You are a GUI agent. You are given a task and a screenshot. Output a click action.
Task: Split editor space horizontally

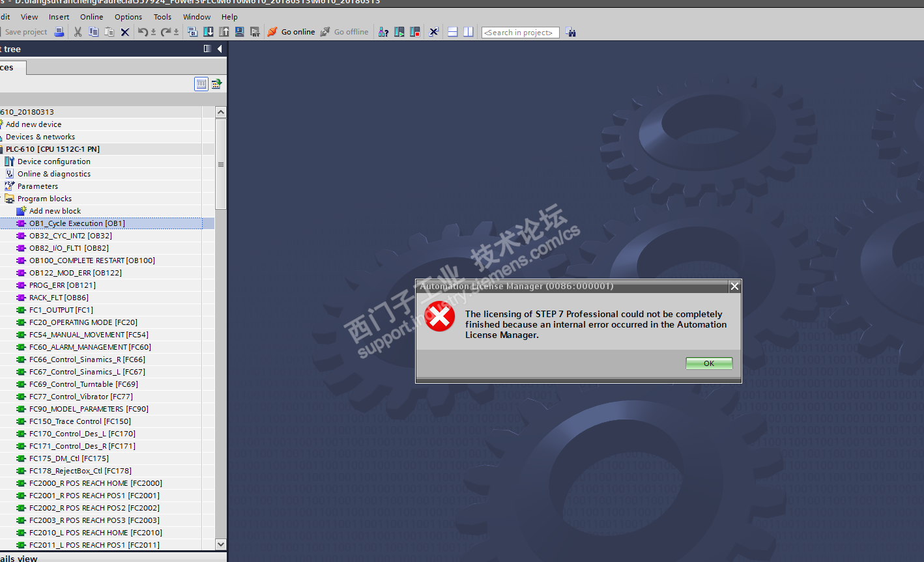pyautogui.click(x=453, y=32)
